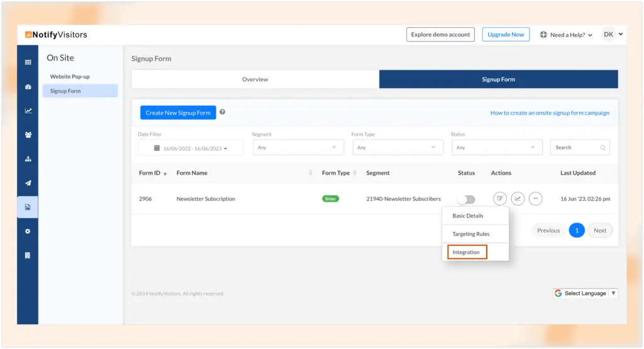Open the apps grid icon in sidebar

tap(28, 62)
